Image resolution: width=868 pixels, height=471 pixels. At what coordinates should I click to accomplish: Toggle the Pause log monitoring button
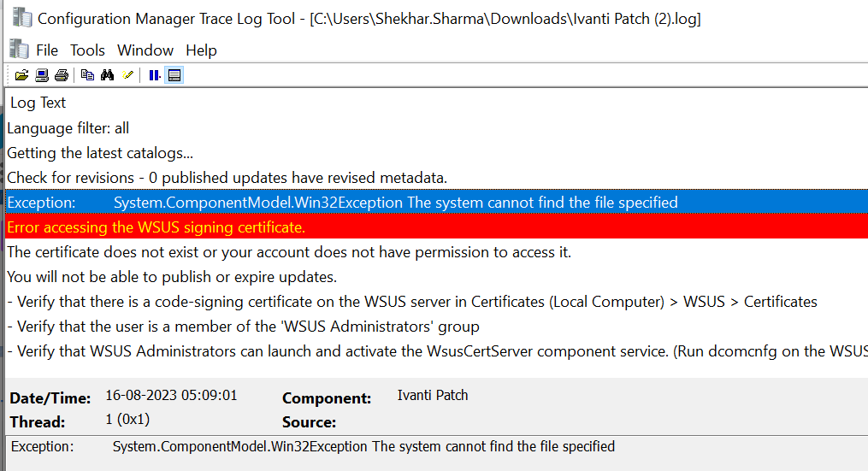pos(154,75)
